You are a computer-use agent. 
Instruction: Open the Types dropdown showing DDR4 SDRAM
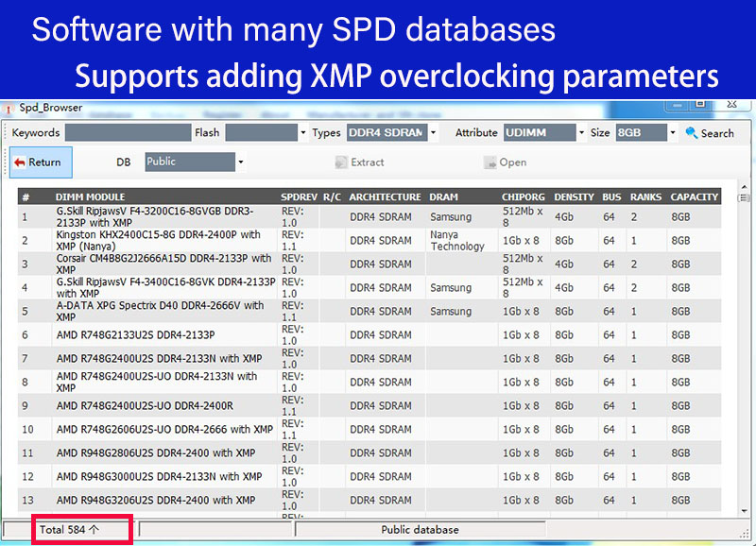click(433, 132)
